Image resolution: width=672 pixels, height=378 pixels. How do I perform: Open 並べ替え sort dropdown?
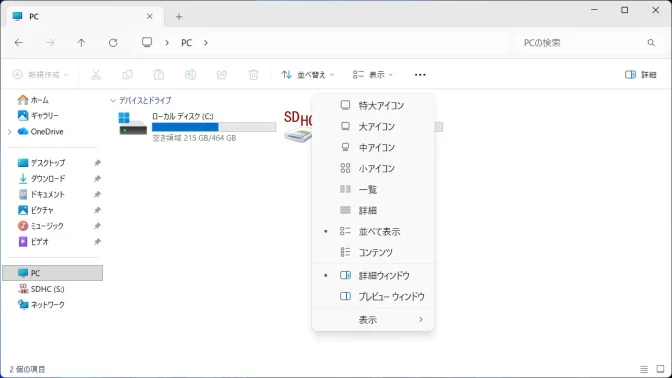pyautogui.click(x=307, y=75)
